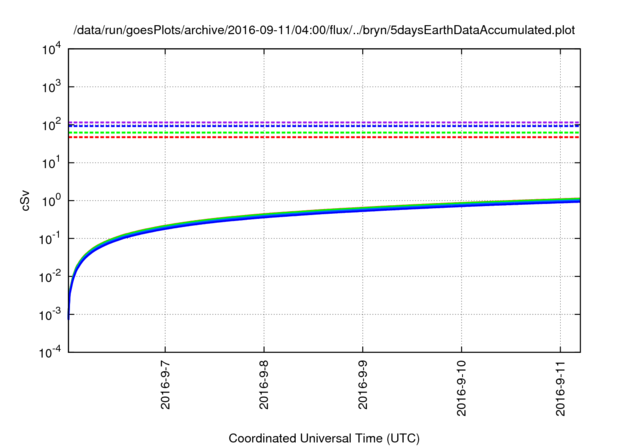
Task: Click the Coordinated Universal Time axis label
Action: pyautogui.click(x=324, y=438)
